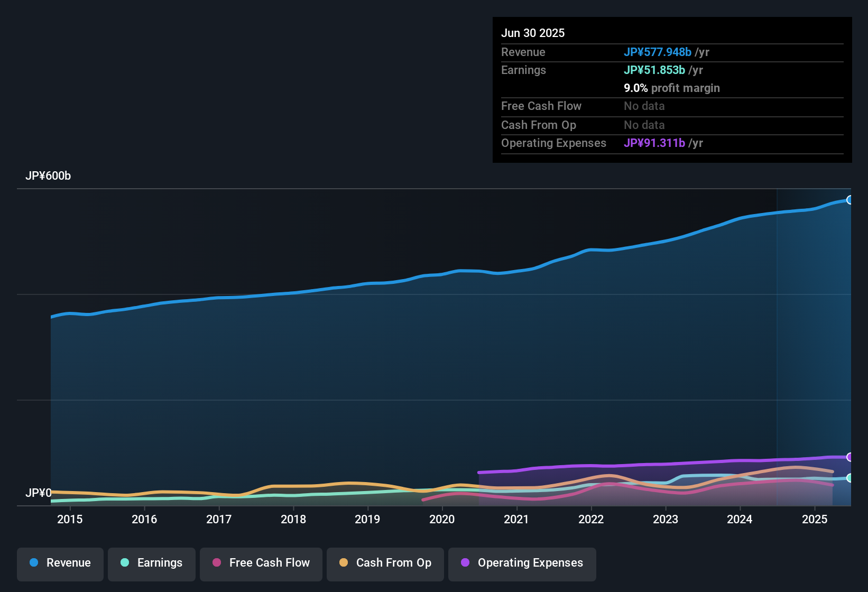Click the blue Revenue legend dot
Viewport: 868px width, 592px height.
[x=34, y=562]
